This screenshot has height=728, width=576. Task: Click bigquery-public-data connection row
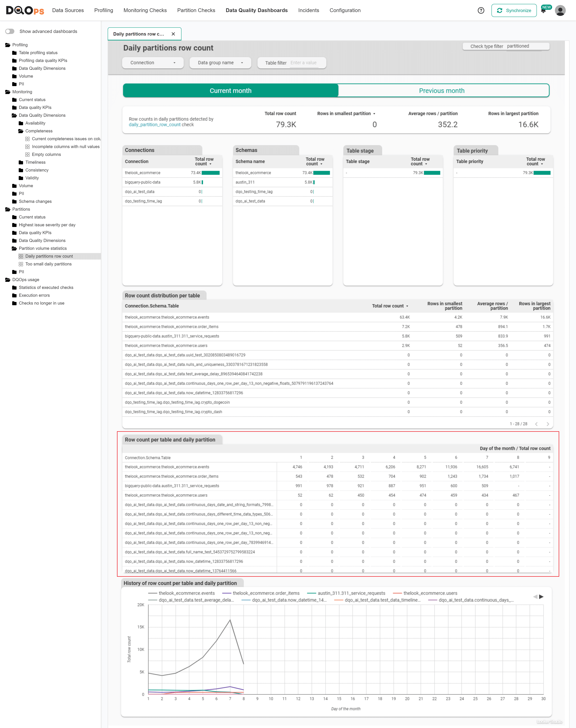point(172,182)
